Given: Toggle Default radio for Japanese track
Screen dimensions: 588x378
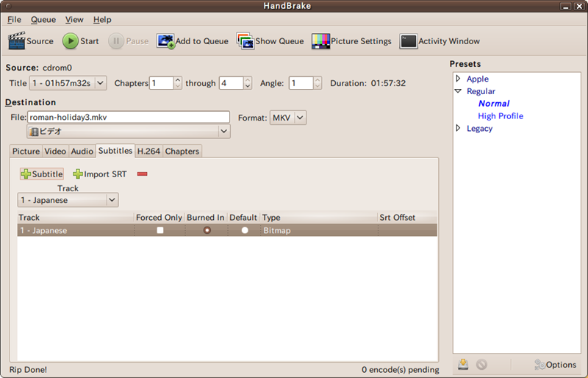Looking at the screenshot, I should pos(245,230).
